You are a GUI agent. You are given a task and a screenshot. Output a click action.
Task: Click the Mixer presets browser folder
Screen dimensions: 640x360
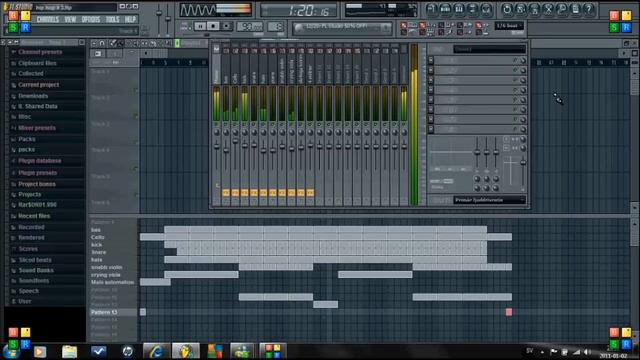coord(37,128)
